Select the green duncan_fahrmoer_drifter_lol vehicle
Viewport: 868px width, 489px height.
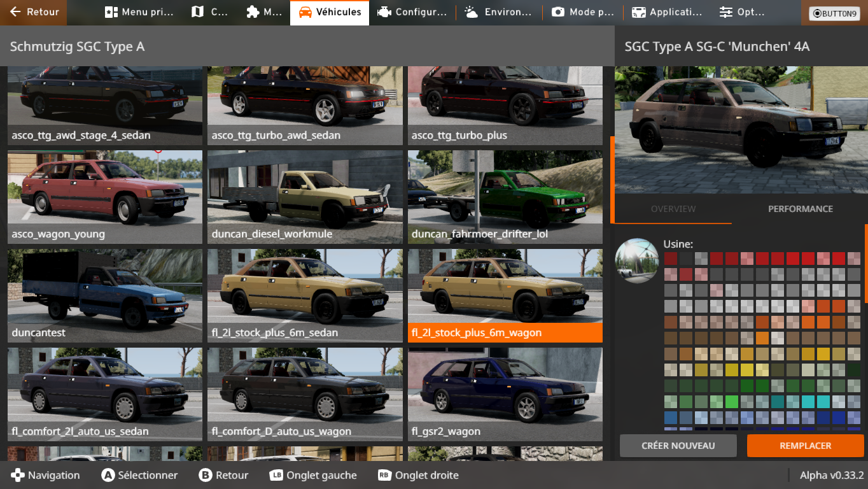[505, 197]
